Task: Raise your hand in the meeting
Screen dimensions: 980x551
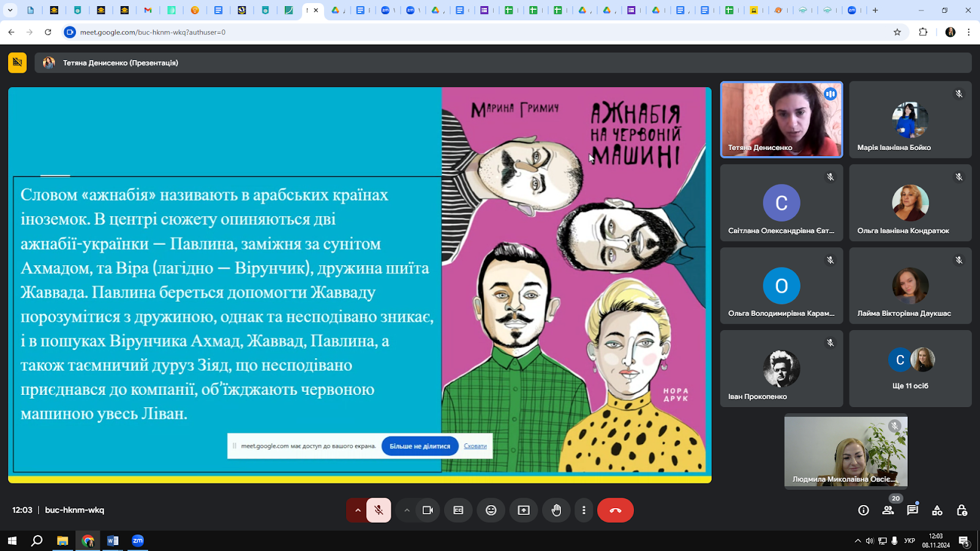Action: (x=556, y=510)
